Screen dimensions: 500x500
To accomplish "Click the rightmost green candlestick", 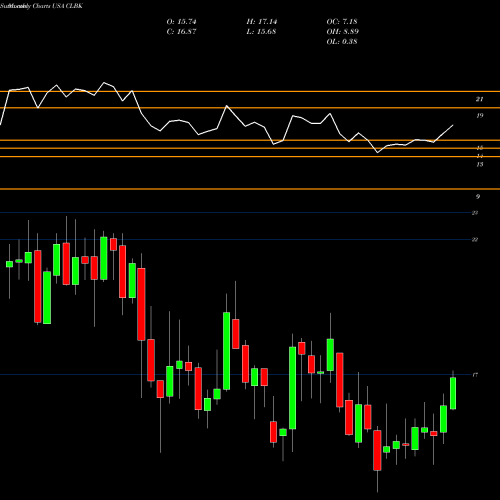I will coord(453,393).
